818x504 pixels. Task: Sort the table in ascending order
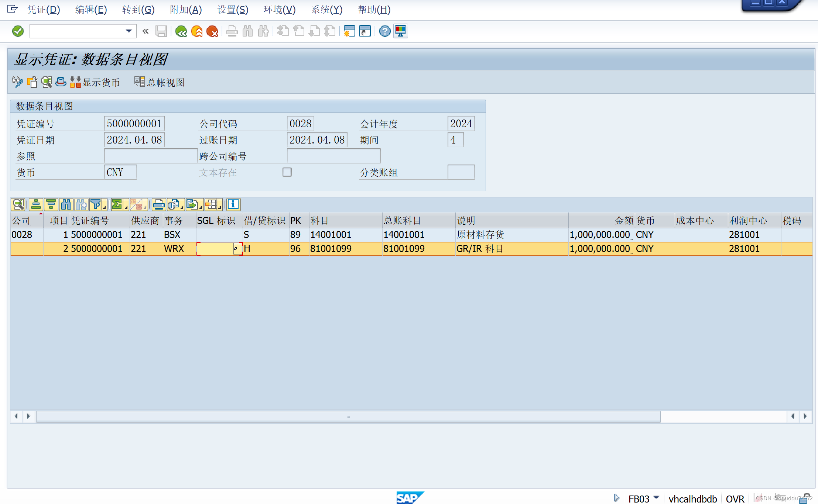click(x=36, y=204)
